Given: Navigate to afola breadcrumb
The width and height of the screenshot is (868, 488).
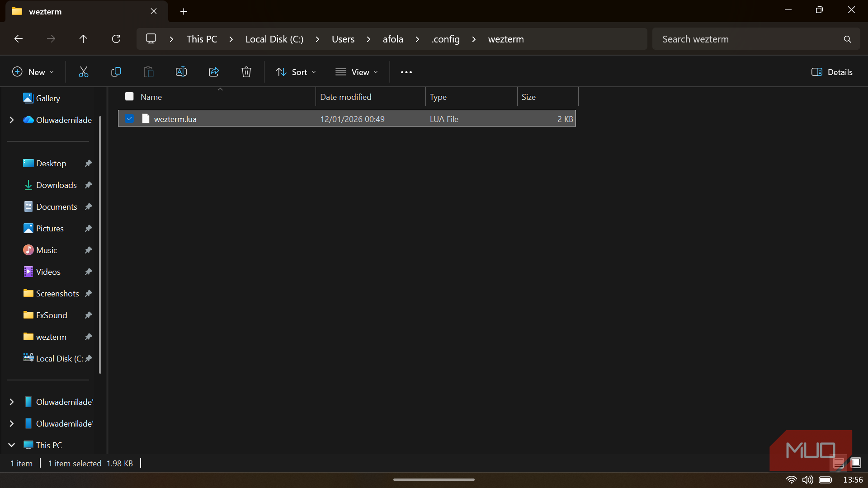Looking at the screenshot, I should click(x=393, y=39).
